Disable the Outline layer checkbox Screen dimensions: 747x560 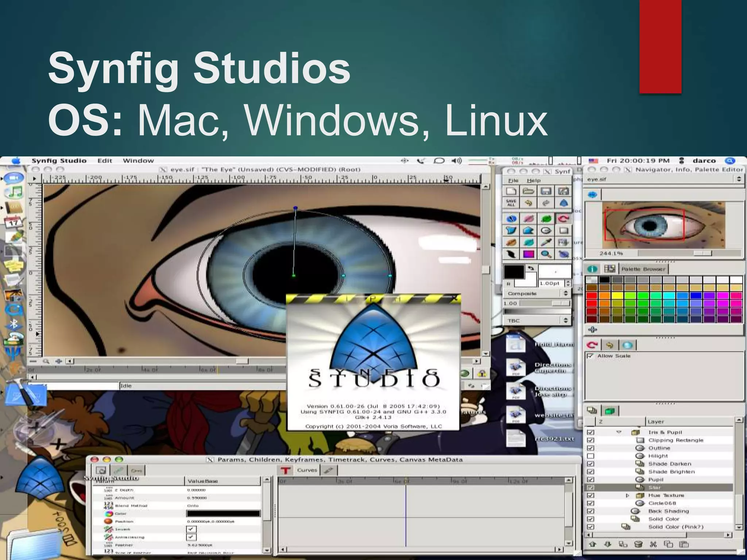click(591, 448)
